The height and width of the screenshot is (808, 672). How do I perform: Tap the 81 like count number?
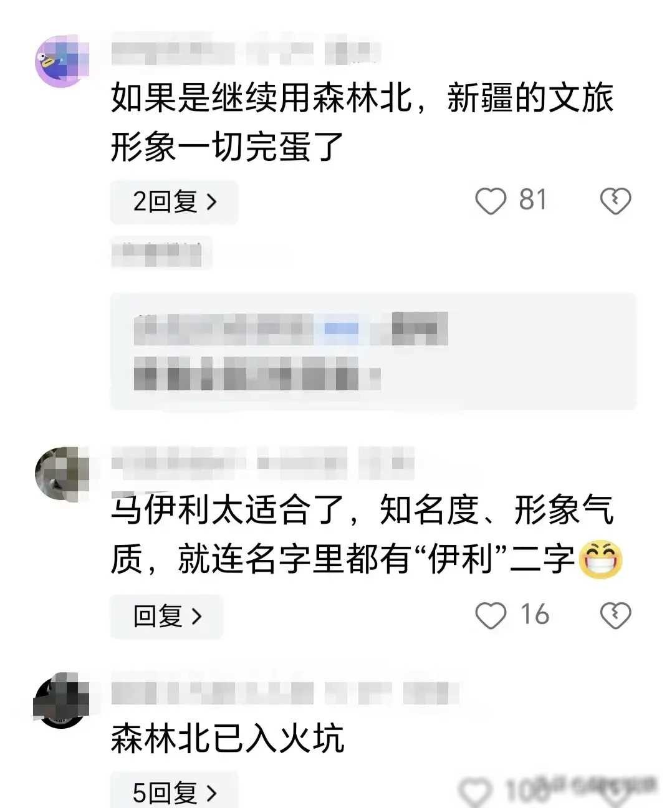pos(533,200)
